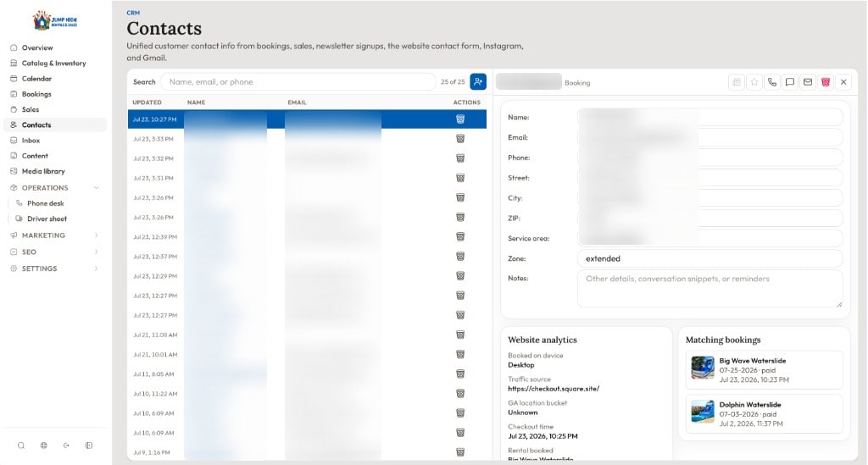This screenshot has width=868, height=465.
Task: Delete contact with the red trash icon
Action: click(x=826, y=82)
